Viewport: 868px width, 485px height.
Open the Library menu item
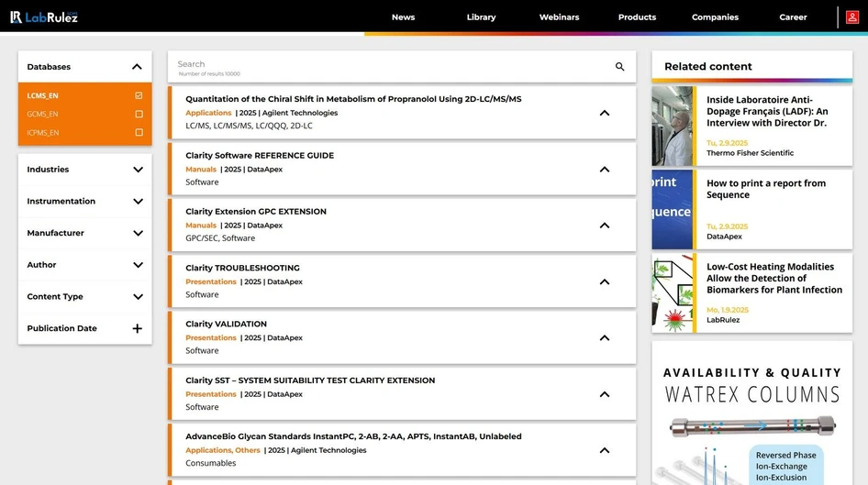click(x=481, y=17)
